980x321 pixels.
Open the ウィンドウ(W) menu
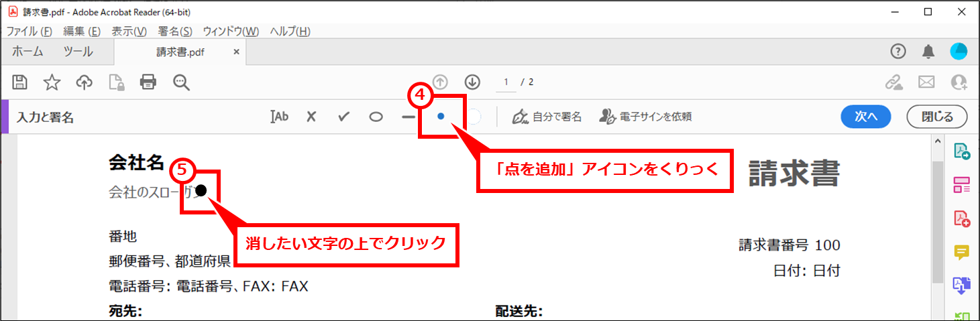point(231,31)
